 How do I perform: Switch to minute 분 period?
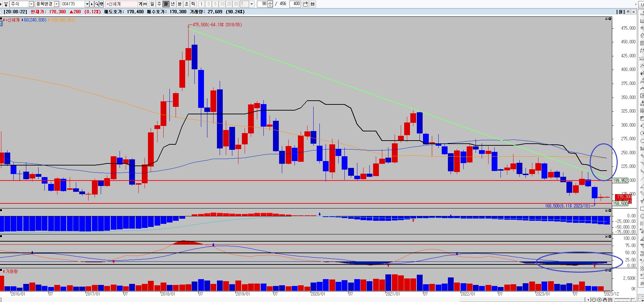tap(180, 4)
